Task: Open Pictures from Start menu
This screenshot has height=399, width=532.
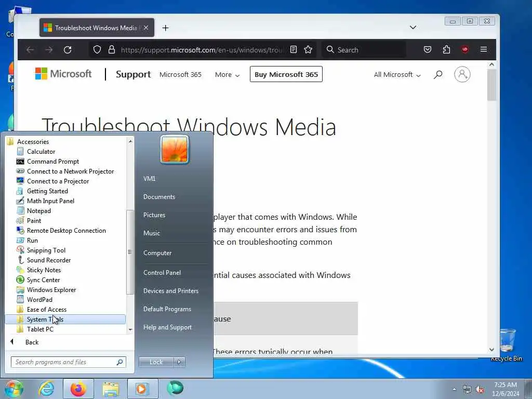Action: coord(154,215)
